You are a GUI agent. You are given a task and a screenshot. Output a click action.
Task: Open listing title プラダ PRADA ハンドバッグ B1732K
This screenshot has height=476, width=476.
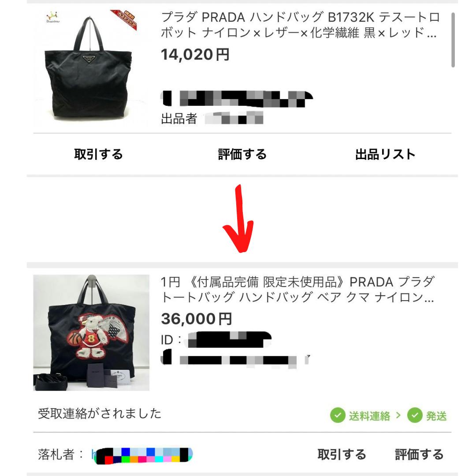[300, 25]
